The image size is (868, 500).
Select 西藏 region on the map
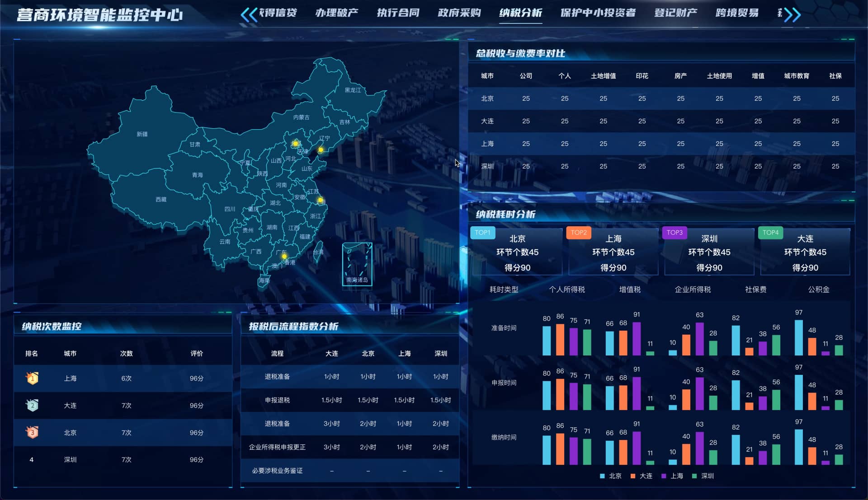[x=161, y=199]
